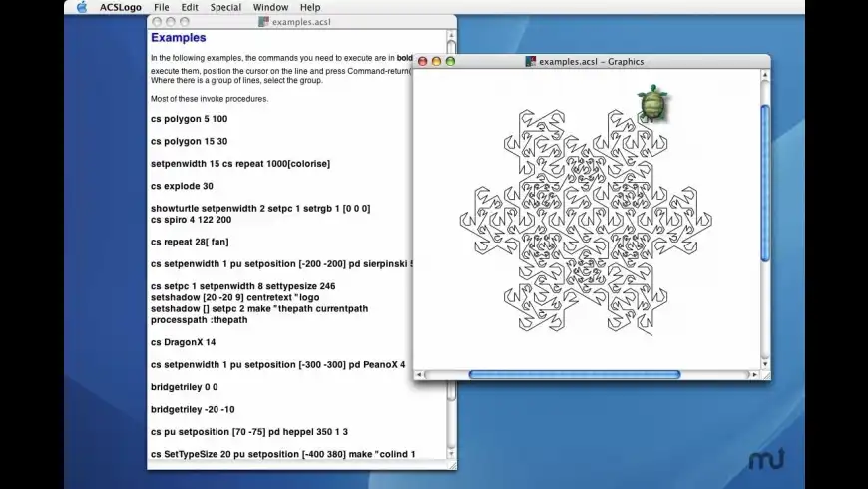
Task: Click the 'settypesize 246' line
Action: (243, 286)
